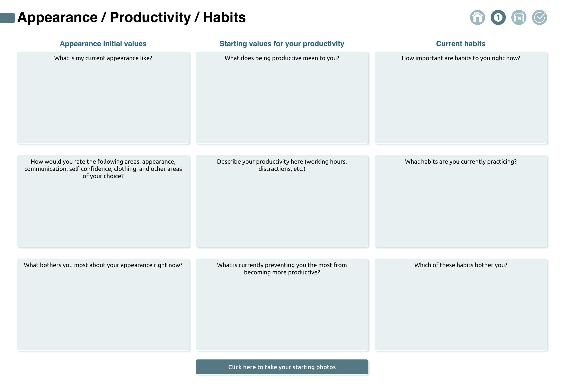The height and width of the screenshot is (392, 564).
Task: Select 'Which of these habits bother you?' box
Action: click(461, 309)
